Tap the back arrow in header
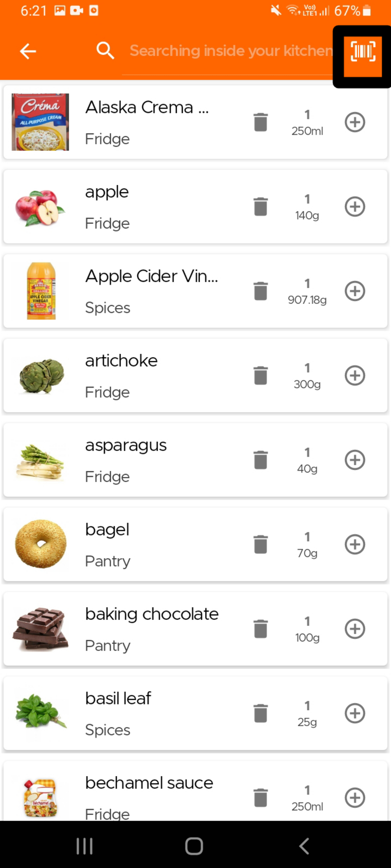Screen dimensions: 391x868 [x=28, y=51]
